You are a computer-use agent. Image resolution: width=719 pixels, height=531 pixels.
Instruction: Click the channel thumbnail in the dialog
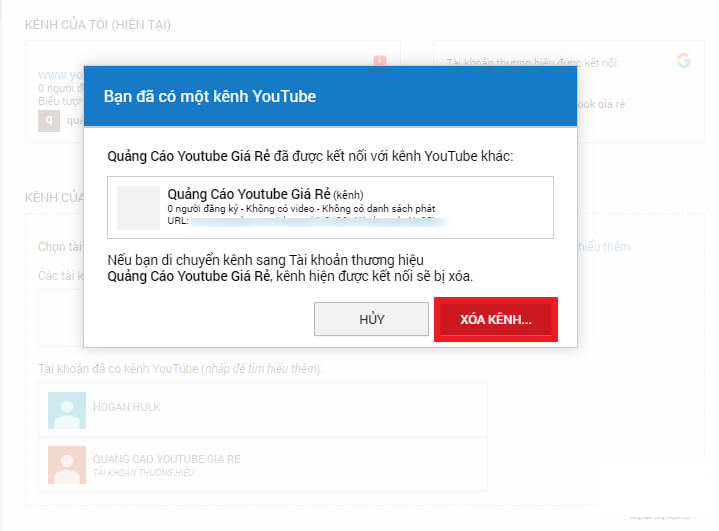pyautogui.click(x=138, y=207)
